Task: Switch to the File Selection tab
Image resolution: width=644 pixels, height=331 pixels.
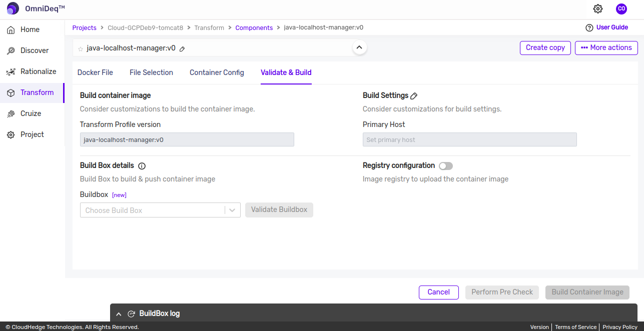Action: [x=151, y=72]
